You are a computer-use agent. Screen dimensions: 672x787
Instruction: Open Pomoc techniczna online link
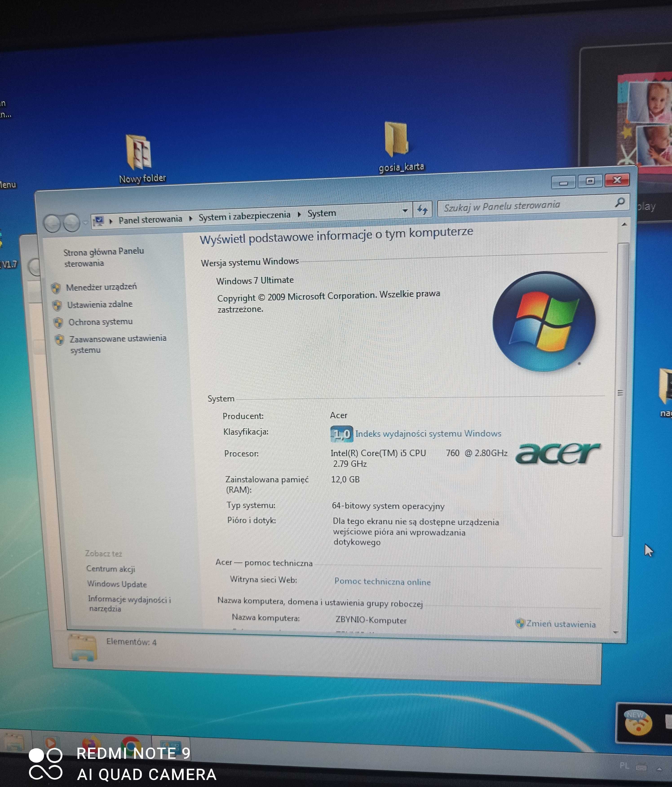(x=382, y=582)
